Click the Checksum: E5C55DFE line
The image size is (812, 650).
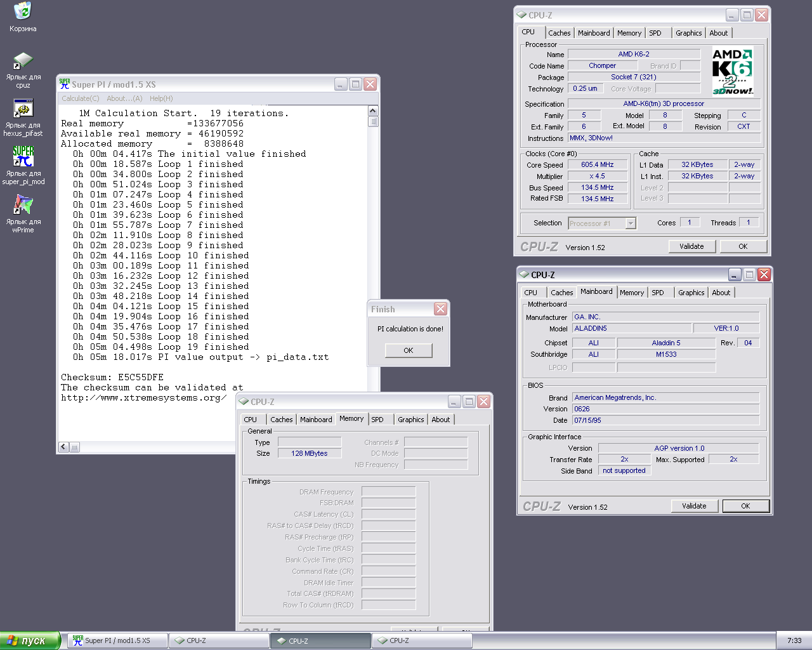coord(112,377)
